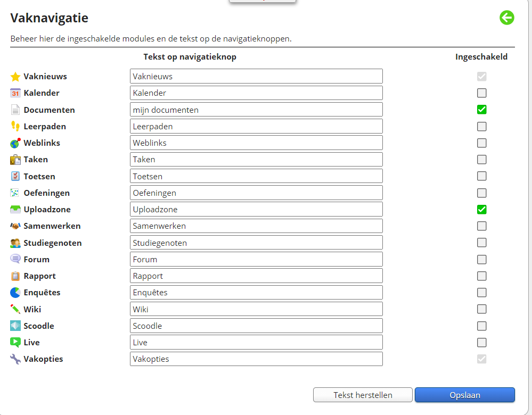Turn on the Wiki module checkbox
The image size is (532, 415).
coord(481,309)
